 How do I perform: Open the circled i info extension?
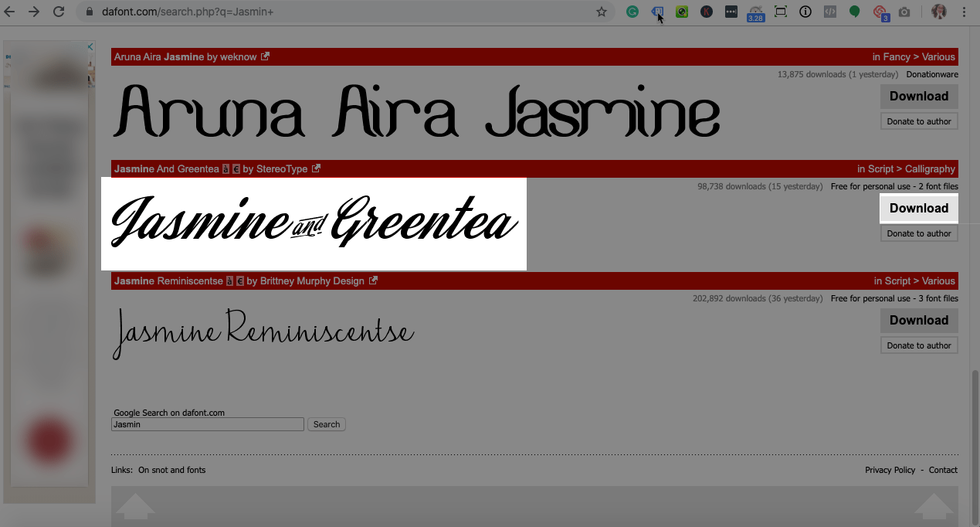tap(805, 12)
